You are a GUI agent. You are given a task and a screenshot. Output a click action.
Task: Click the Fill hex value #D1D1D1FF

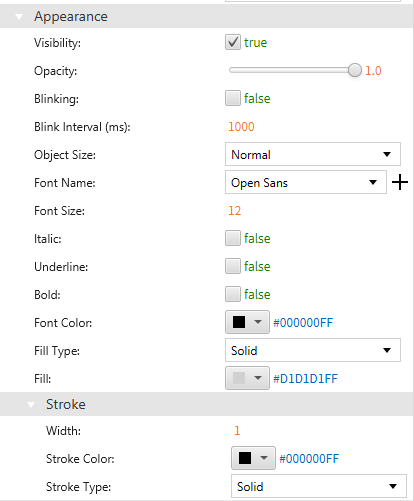[305, 379]
